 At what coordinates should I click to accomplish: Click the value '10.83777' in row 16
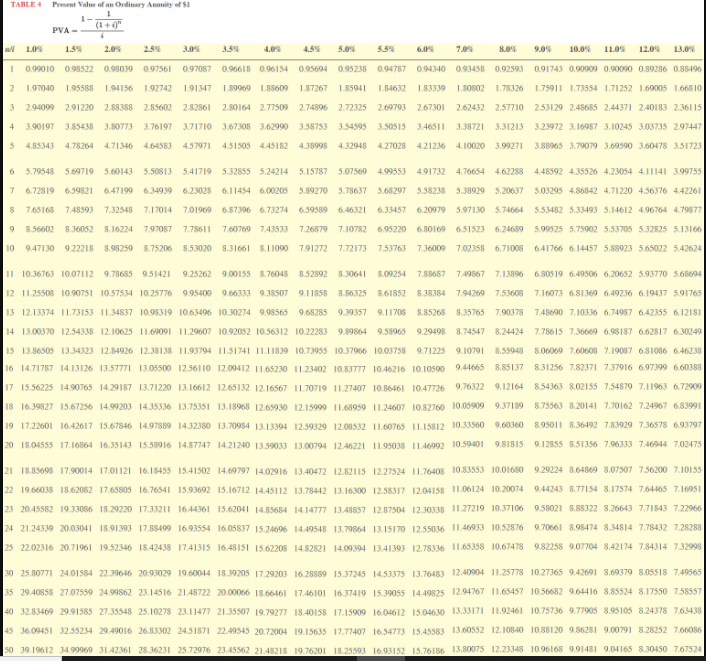350,369
